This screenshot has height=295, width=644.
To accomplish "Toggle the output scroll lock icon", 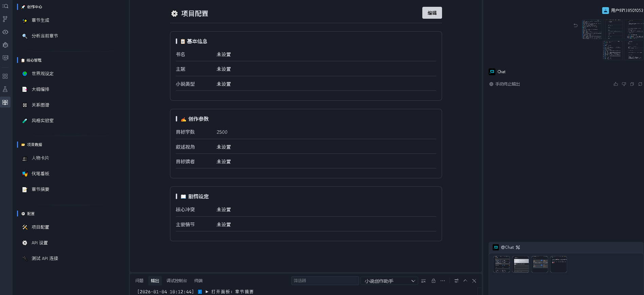I will point(434,281).
